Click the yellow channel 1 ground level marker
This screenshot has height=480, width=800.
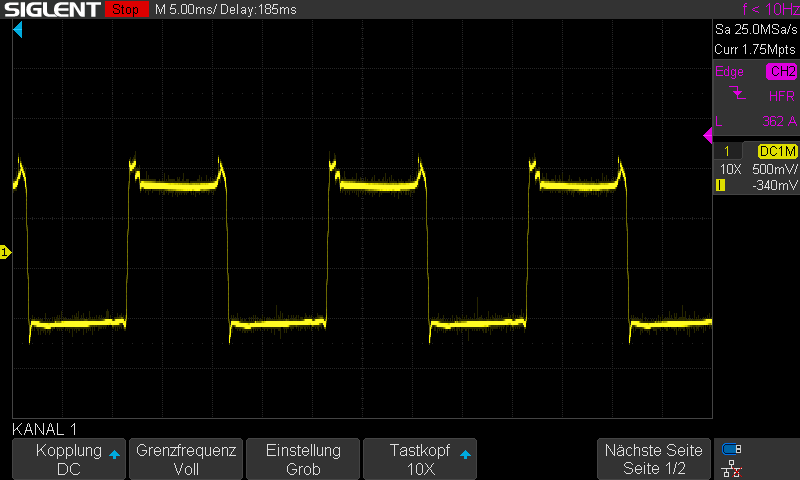(5, 252)
